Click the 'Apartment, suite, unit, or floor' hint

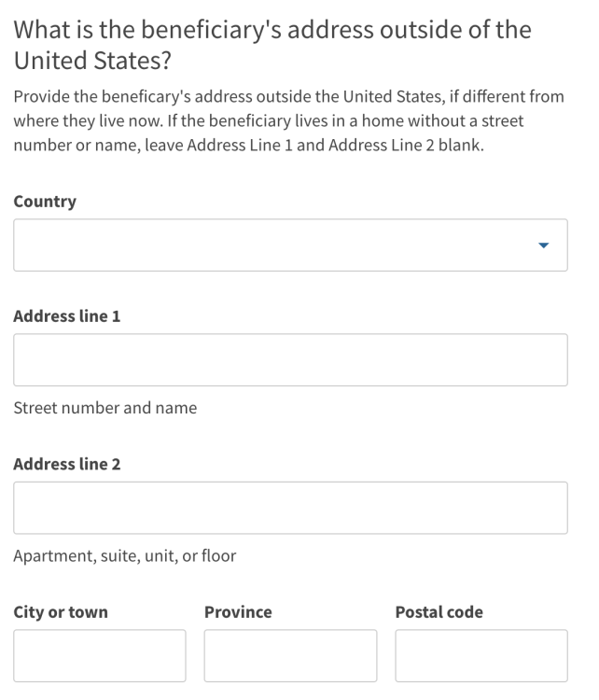click(x=124, y=556)
